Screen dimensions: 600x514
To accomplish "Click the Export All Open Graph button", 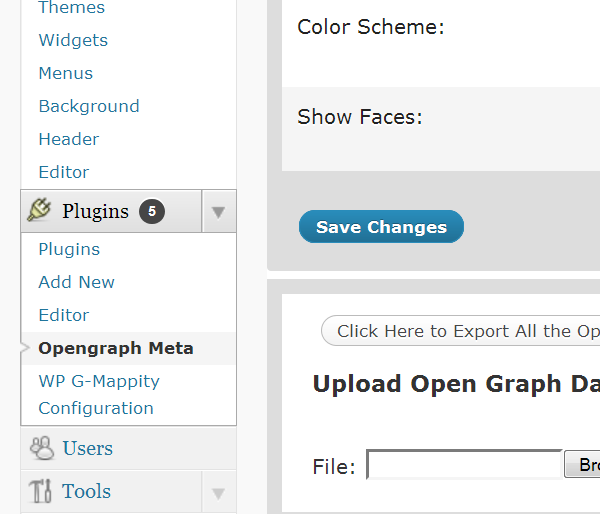I will tap(460, 331).
